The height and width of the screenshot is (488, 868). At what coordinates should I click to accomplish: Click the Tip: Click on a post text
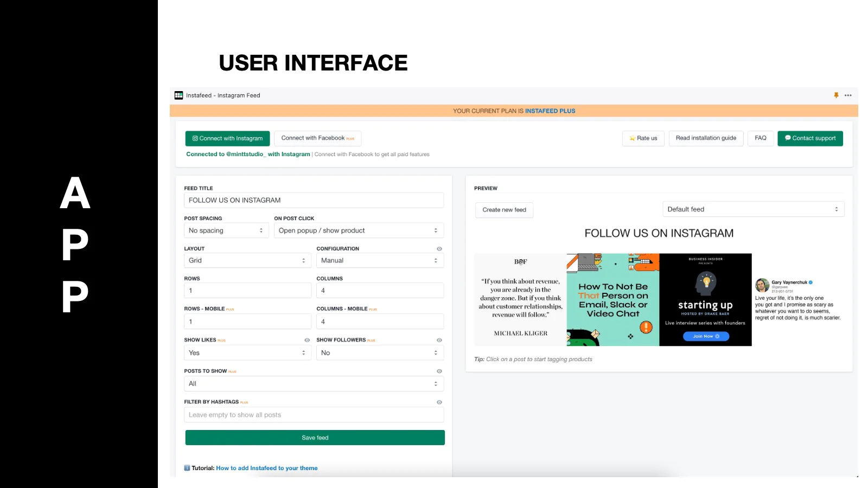coord(533,359)
